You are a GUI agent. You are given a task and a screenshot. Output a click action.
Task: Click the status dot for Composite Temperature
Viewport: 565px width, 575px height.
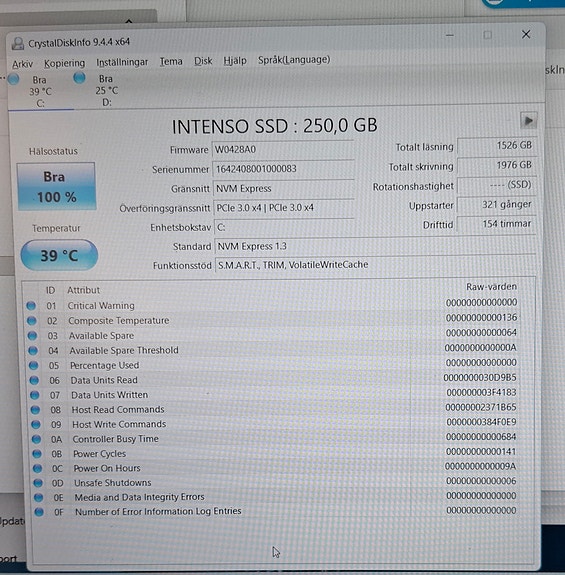pyautogui.click(x=32, y=321)
